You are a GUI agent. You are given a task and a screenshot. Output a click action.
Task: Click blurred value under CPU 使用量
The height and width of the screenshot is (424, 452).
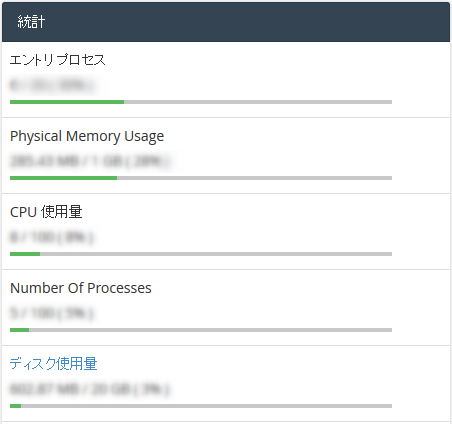(51, 237)
